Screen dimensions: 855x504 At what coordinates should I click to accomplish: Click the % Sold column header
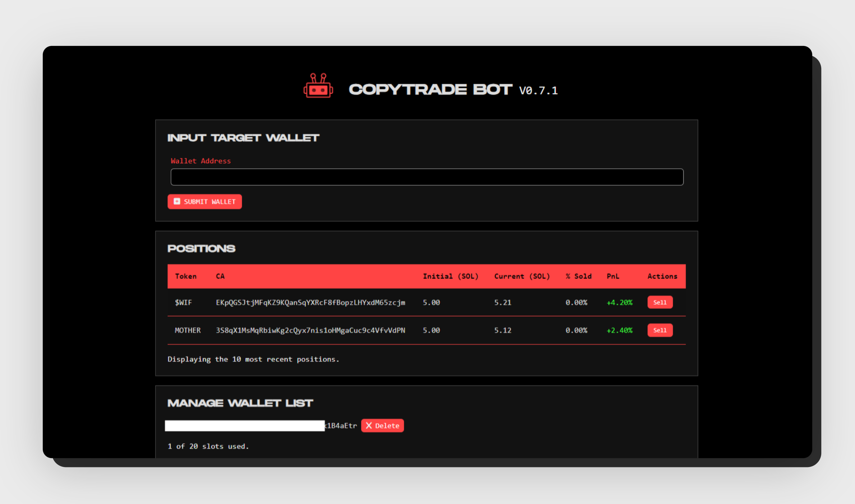coord(578,276)
